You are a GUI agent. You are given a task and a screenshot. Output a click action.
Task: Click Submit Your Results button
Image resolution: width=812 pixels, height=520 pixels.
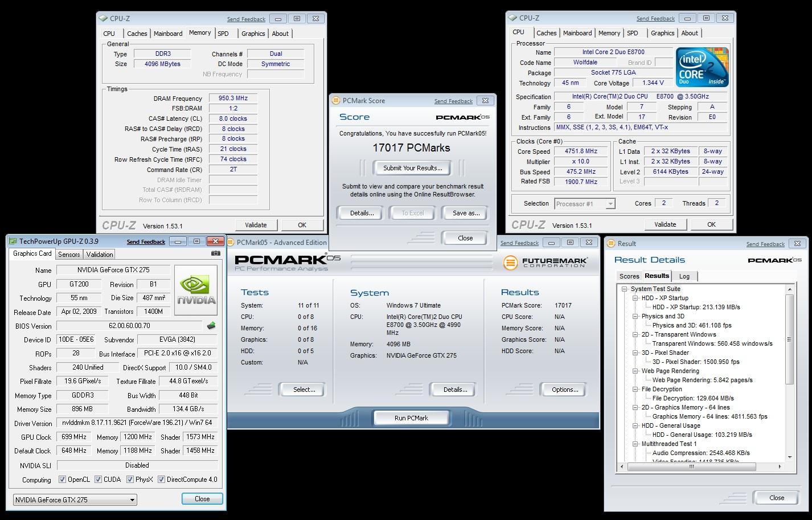(412, 168)
